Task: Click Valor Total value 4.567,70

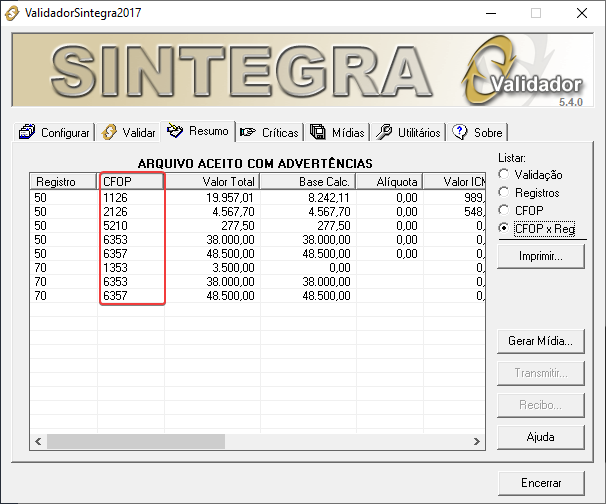Action: point(233,212)
